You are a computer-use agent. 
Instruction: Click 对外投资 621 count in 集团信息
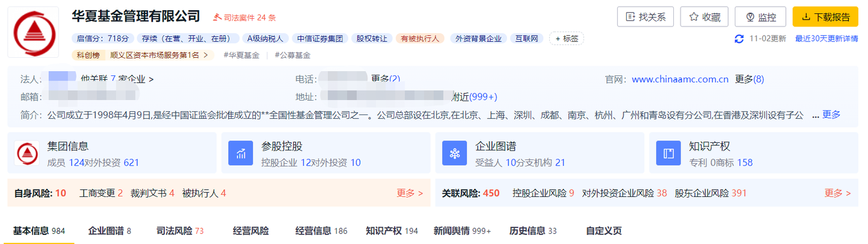click(112, 163)
